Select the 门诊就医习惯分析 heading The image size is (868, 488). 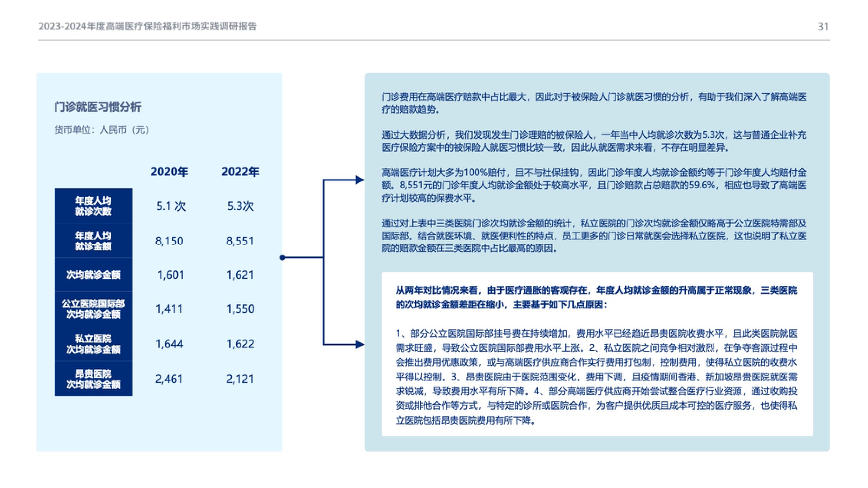pos(98,107)
